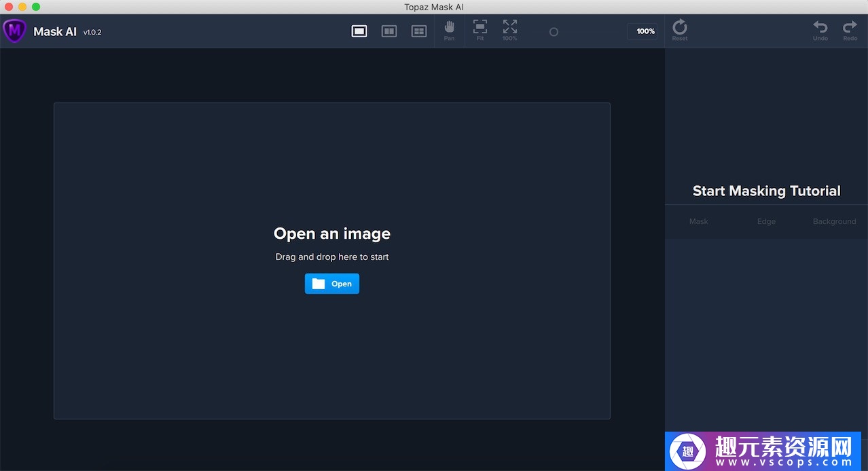Switch to four-panel quad view layout
Screen dimensions: 868x471
coord(419,31)
